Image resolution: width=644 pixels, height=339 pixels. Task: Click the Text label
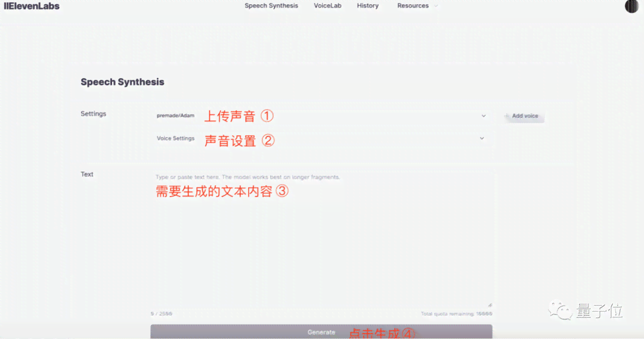pos(86,174)
